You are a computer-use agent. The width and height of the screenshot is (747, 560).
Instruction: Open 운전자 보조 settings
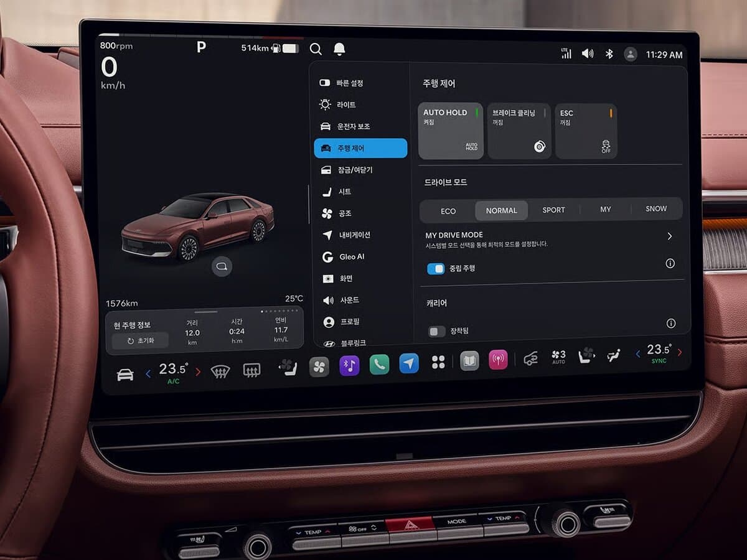361,126
